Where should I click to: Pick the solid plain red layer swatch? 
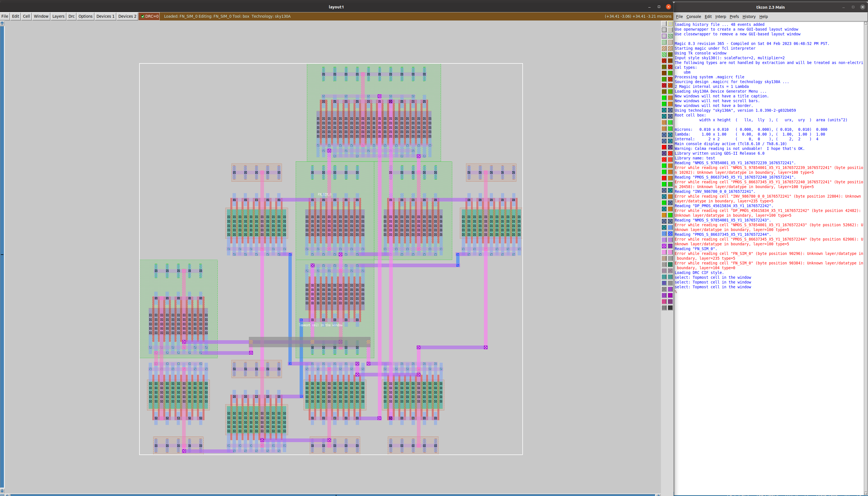664,147
